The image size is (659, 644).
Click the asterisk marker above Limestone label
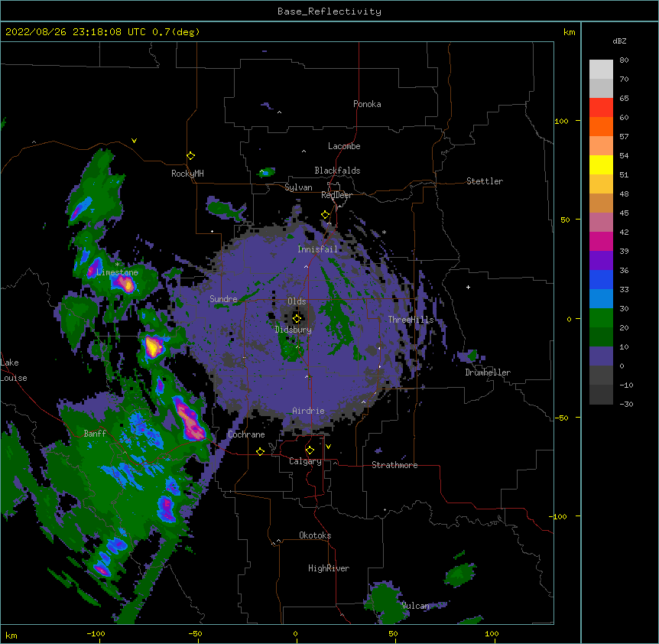tap(117, 265)
